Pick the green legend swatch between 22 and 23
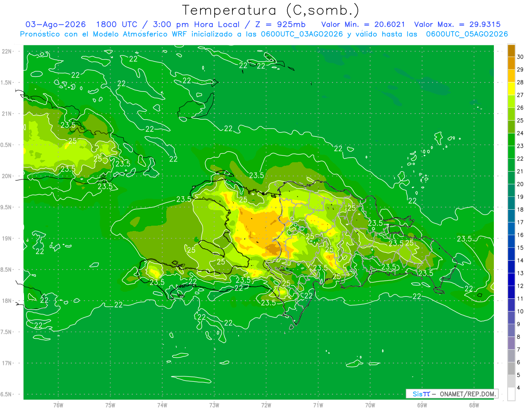 (511, 152)
